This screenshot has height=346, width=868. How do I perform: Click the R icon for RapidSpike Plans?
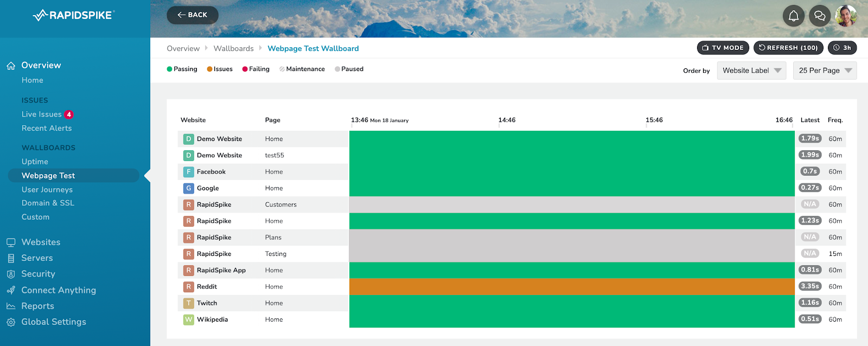point(188,238)
